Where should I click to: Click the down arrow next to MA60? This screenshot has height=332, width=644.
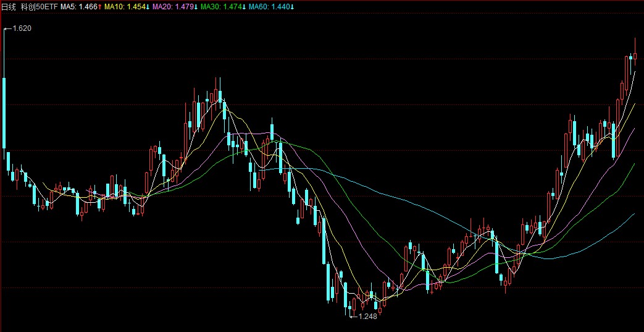pyautogui.click(x=293, y=6)
